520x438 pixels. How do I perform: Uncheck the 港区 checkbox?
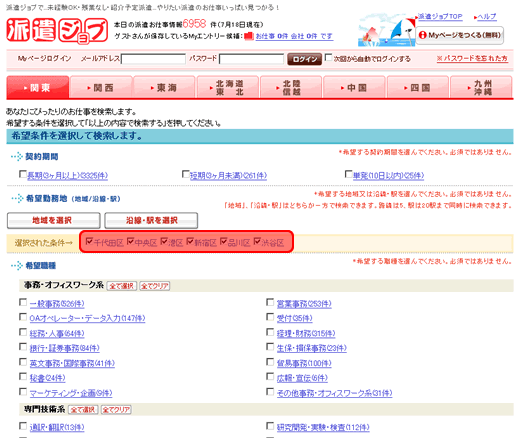[164, 241]
